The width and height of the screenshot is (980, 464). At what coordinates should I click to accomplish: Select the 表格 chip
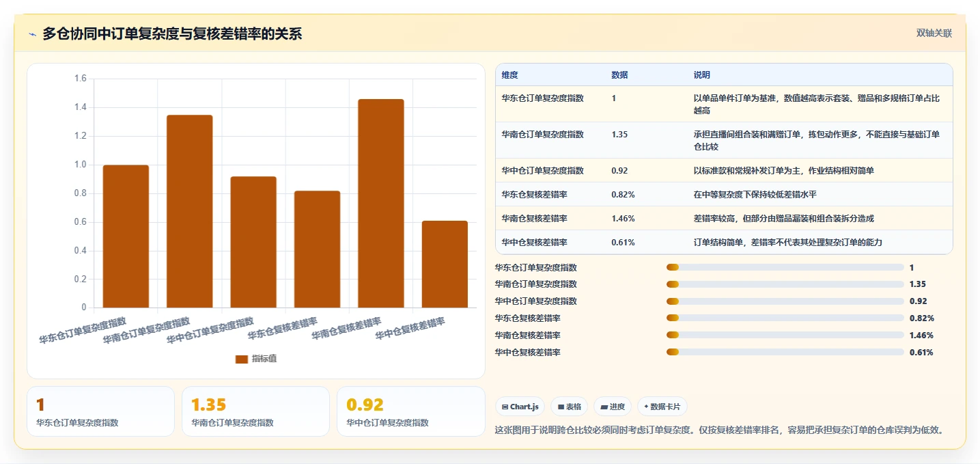coord(570,407)
